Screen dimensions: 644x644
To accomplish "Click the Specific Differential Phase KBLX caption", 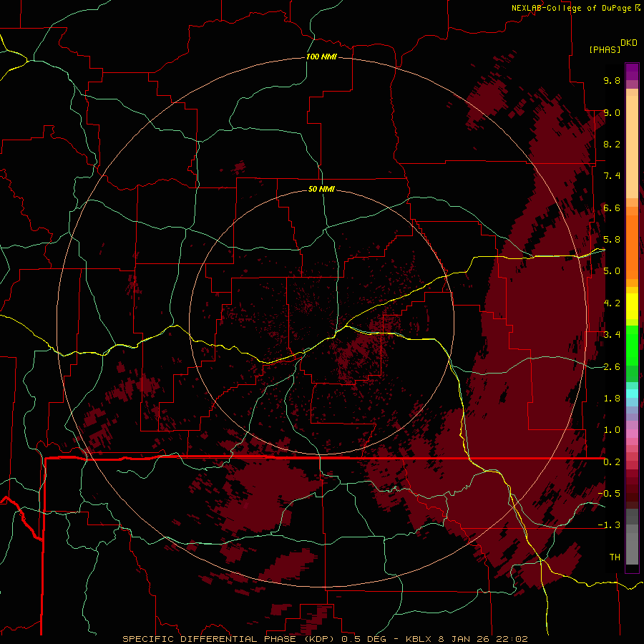I will point(325,639).
